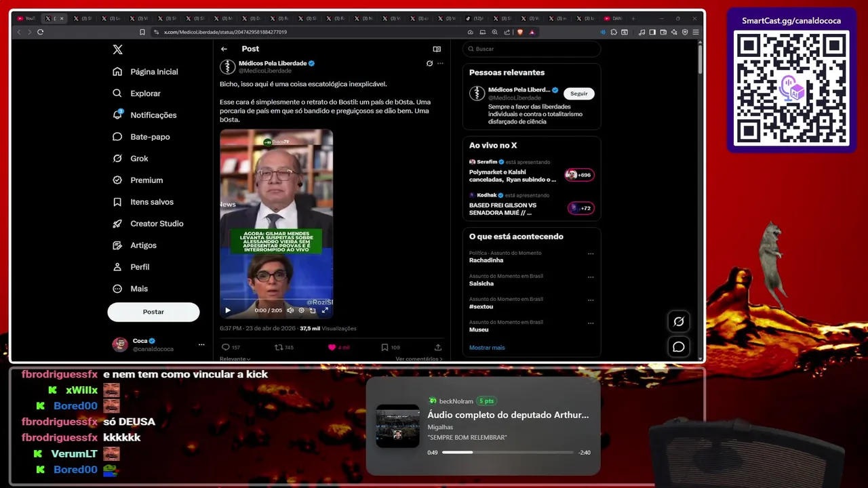Open options for the Salsicha trend
Image resolution: width=868 pixels, height=488 pixels.
point(591,277)
